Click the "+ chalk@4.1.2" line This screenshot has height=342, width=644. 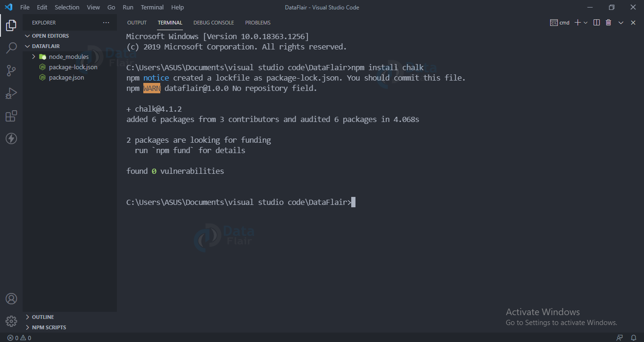coord(154,109)
